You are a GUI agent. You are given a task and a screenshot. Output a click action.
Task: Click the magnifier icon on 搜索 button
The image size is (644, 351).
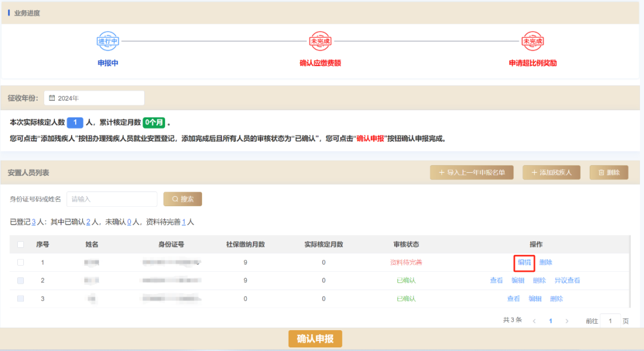tap(174, 199)
